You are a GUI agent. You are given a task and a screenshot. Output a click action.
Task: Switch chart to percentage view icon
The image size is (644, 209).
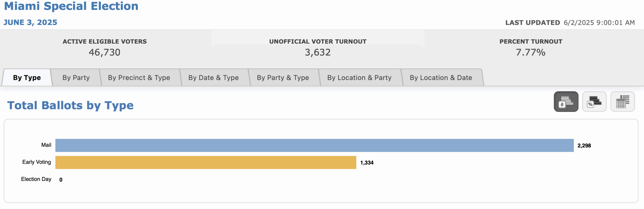pyautogui.click(x=594, y=102)
